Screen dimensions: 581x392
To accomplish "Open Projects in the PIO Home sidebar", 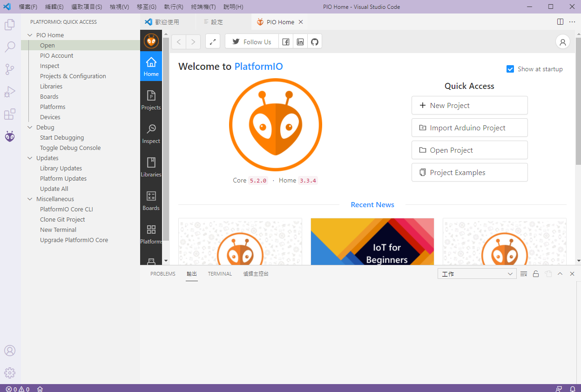I will (151, 100).
